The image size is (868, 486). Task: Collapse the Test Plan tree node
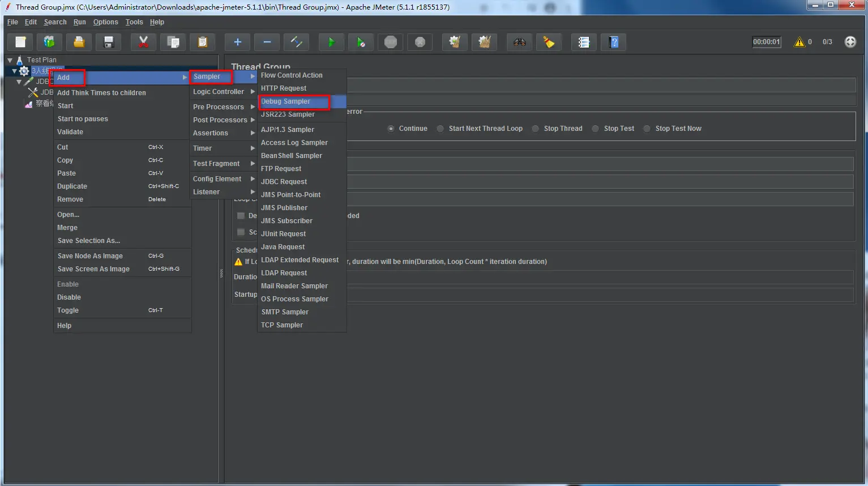pyautogui.click(x=10, y=60)
